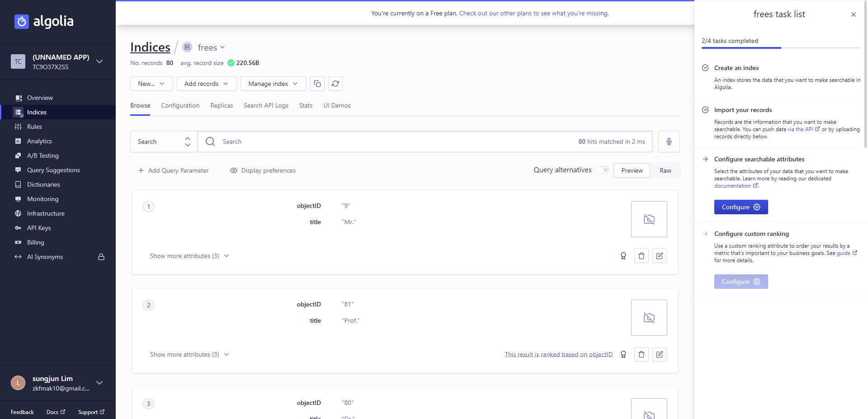Open the Indices breadcrumb link
868x419 pixels.
tap(150, 47)
